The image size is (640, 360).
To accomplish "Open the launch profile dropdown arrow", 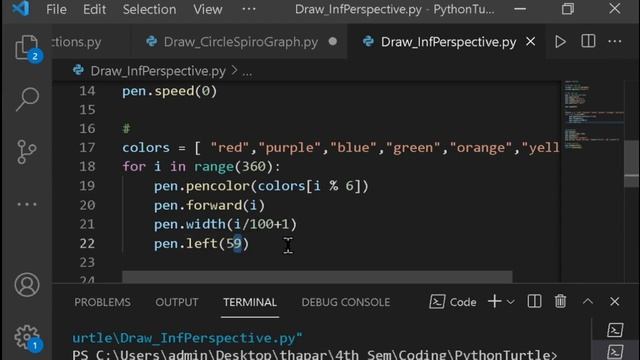I will tap(510, 302).
